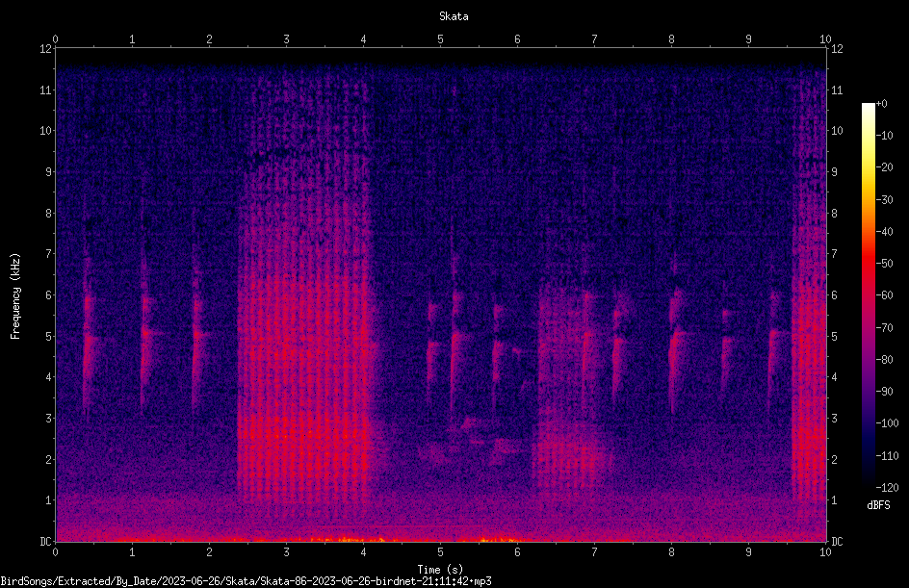The image size is (909, 588).
Task: Click the "3" tick on right frequency axis
Action: (834, 419)
